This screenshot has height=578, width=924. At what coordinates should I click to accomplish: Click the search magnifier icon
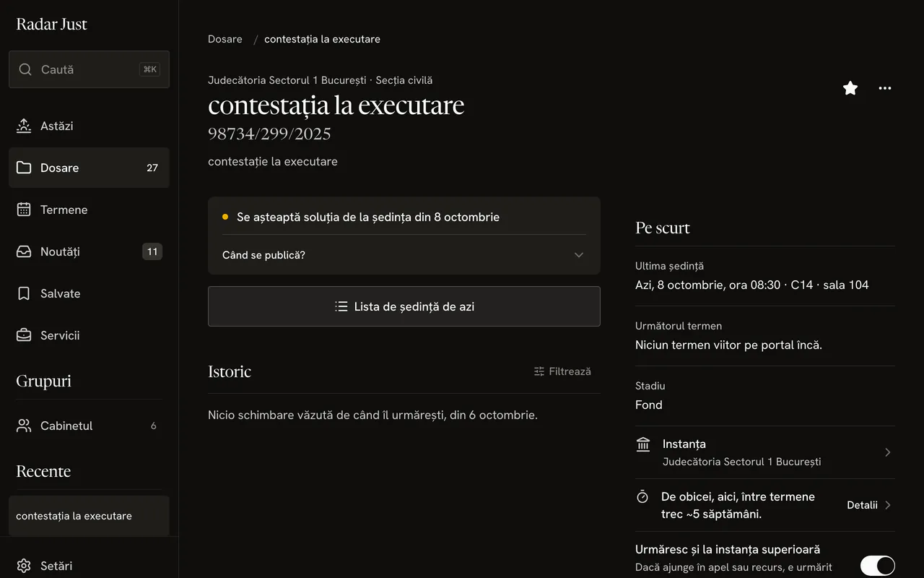click(x=25, y=69)
